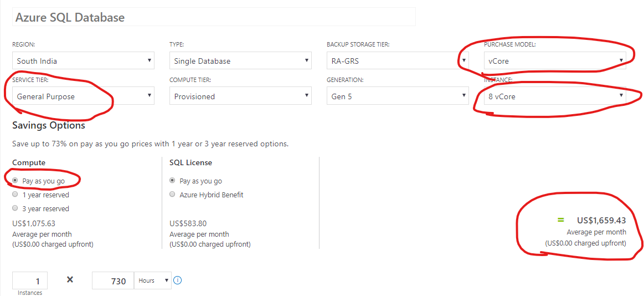The image size is (644, 296).
Task: Click the Compute section heading
Action: coord(29,162)
